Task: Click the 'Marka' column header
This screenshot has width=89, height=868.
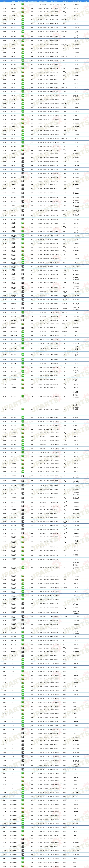Action: pyautogui.click(x=4, y=1)
